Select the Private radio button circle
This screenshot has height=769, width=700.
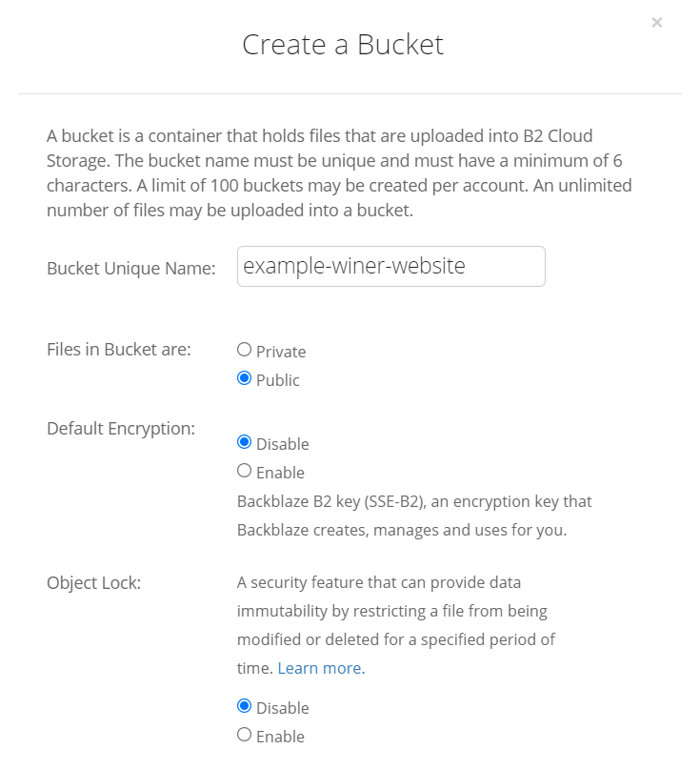tap(244, 350)
